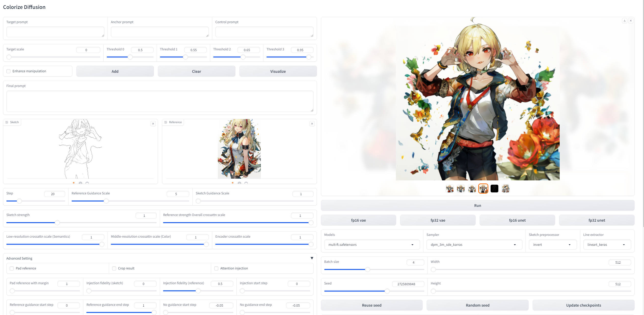Collapse the Advanced Setting section

[312, 258]
